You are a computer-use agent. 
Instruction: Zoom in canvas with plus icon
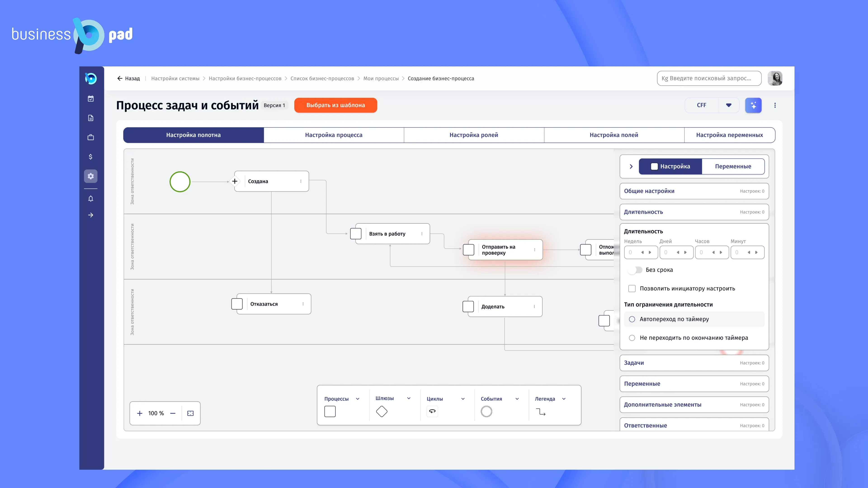coord(139,413)
